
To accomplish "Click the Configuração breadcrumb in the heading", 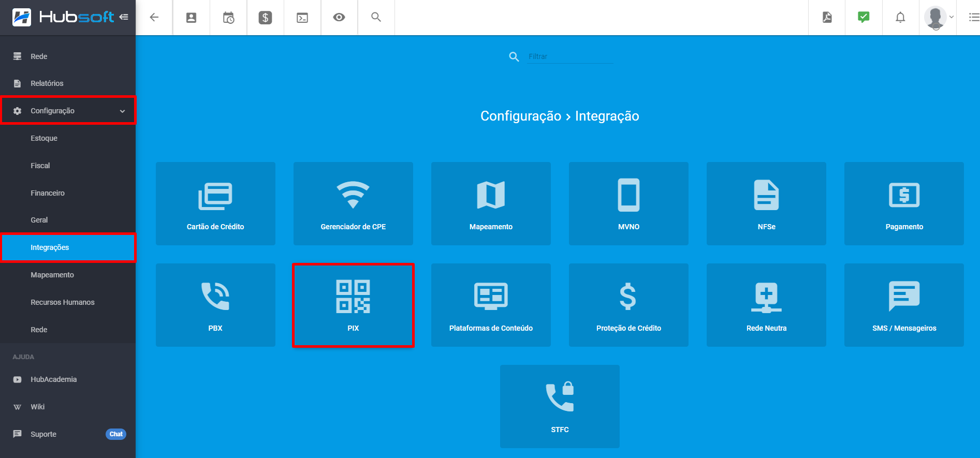I will point(521,116).
